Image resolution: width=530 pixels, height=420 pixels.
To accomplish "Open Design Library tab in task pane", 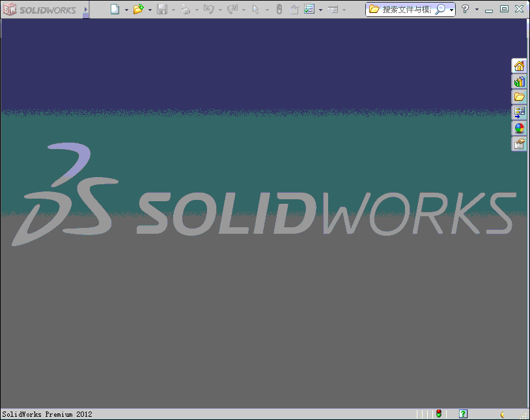I will point(519,81).
